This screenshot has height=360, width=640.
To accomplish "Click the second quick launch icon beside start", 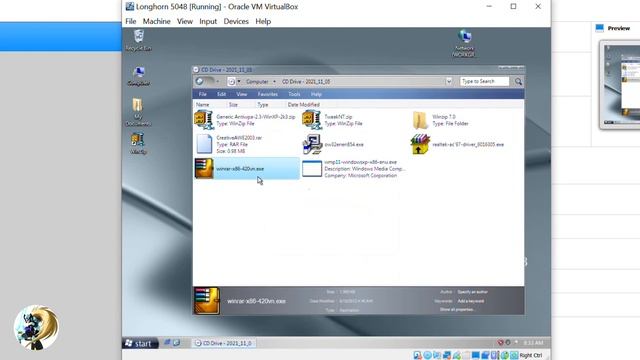I will click(176, 343).
